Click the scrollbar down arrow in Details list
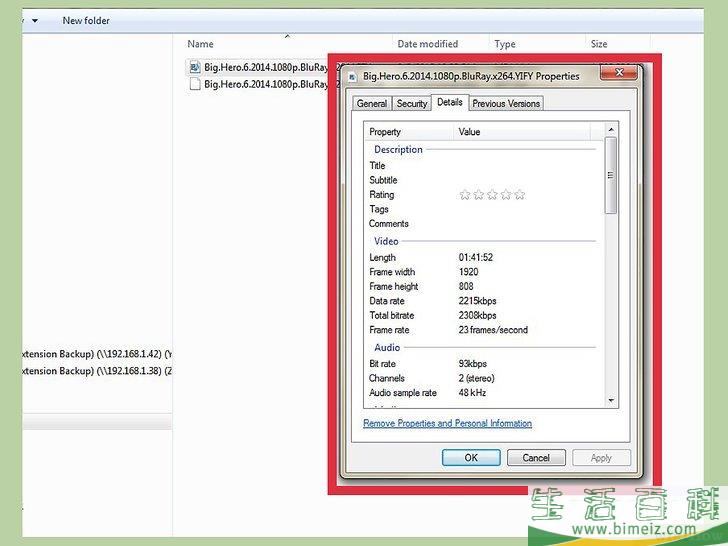This screenshot has width=728, height=546. click(x=611, y=400)
